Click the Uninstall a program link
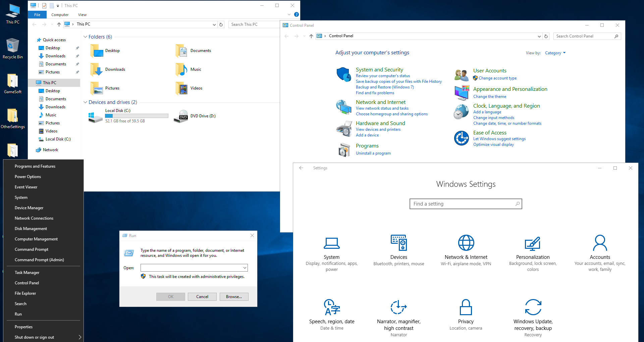Screen dimensions: 644x342 pos(373,153)
